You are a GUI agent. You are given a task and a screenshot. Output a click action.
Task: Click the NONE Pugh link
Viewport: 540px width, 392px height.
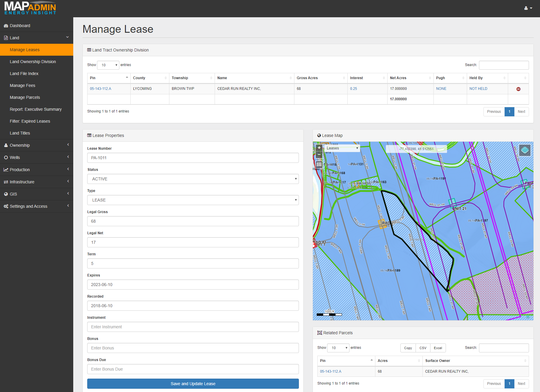(441, 89)
